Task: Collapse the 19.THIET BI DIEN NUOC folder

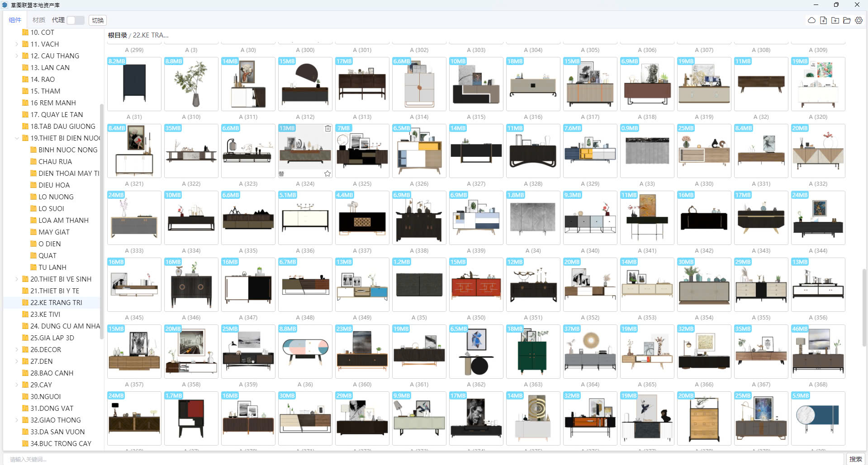Action: (x=17, y=138)
